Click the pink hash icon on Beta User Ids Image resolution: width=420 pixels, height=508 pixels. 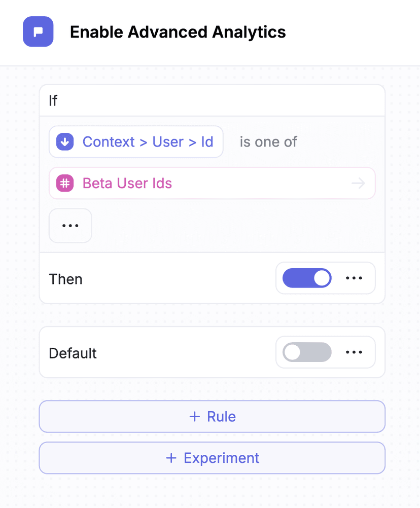point(64,183)
